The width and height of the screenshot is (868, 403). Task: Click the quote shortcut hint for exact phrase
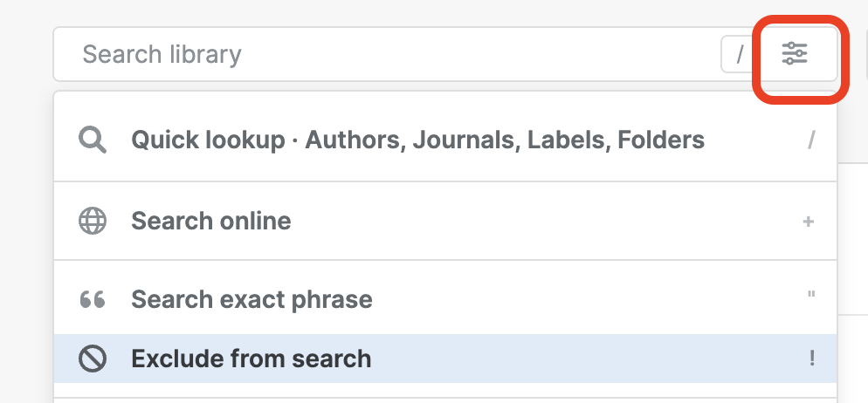coord(811,297)
